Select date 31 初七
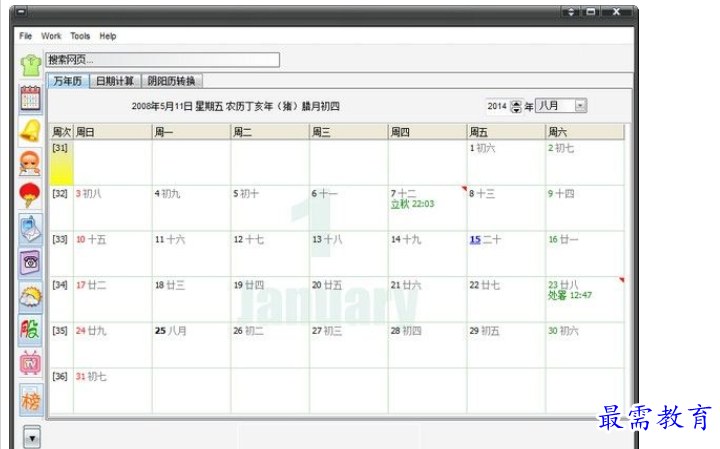Image resolution: width=720 pixels, height=449 pixels. [x=112, y=390]
